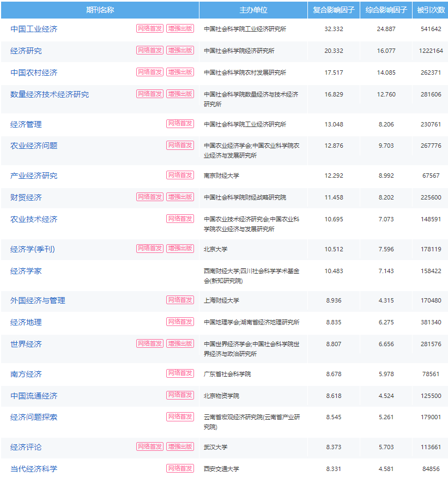
Task: Open the 财贸经济 journal link
Action: [26, 197]
